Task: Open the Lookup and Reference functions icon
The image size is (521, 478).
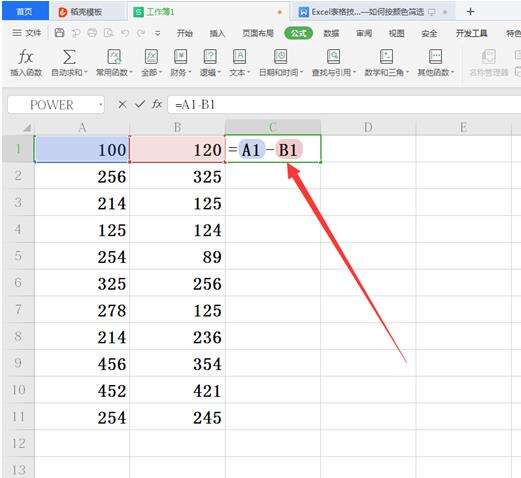Action: click(x=333, y=57)
